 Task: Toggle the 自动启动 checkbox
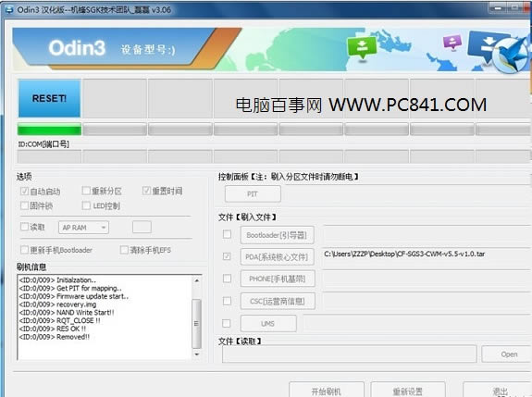(24, 191)
